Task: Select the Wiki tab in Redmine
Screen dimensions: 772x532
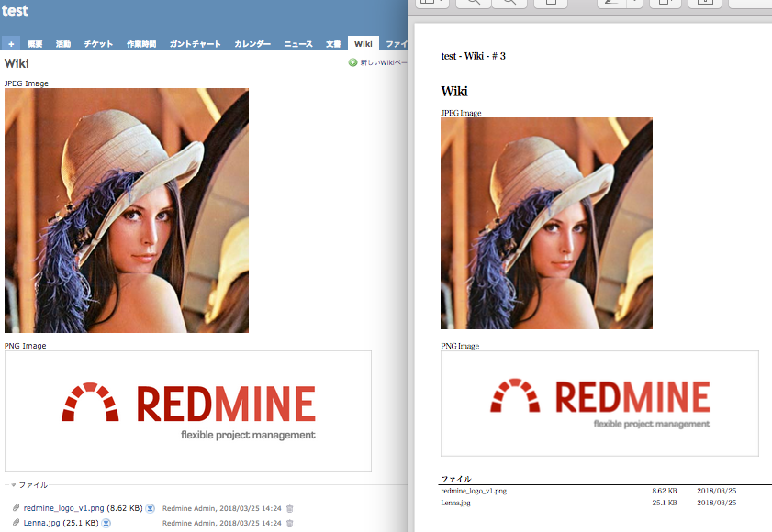Action: click(x=364, y=44)
